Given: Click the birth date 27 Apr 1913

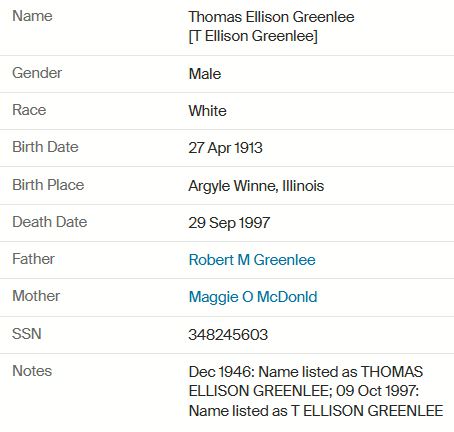Looking at the screenshot, I should coord(225,148).
